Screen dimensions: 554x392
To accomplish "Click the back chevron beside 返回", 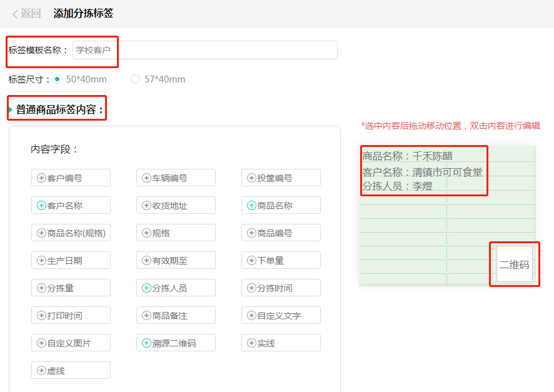I will pyautogui.click(x=16, y=13).
